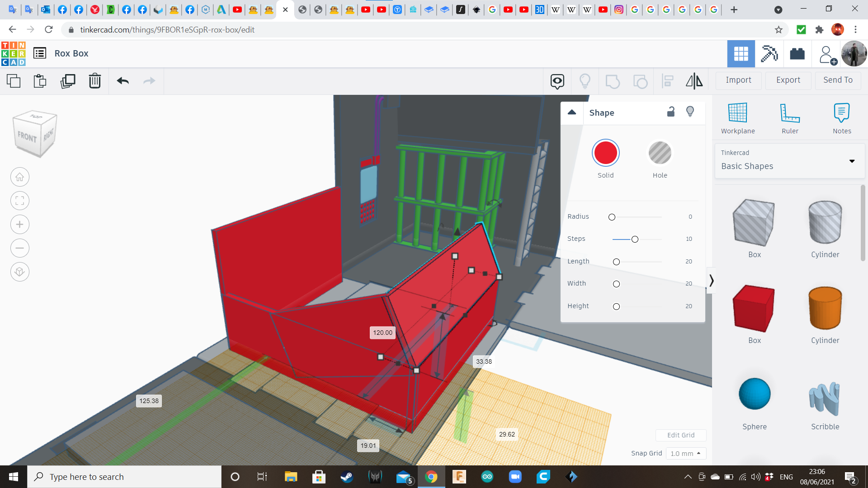
Task: Collapse the Shape panel
Action: click(x=572, y=113)
